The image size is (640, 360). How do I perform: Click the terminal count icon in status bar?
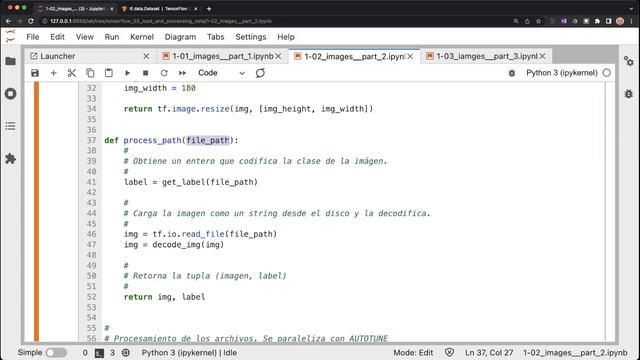(99, 353)
